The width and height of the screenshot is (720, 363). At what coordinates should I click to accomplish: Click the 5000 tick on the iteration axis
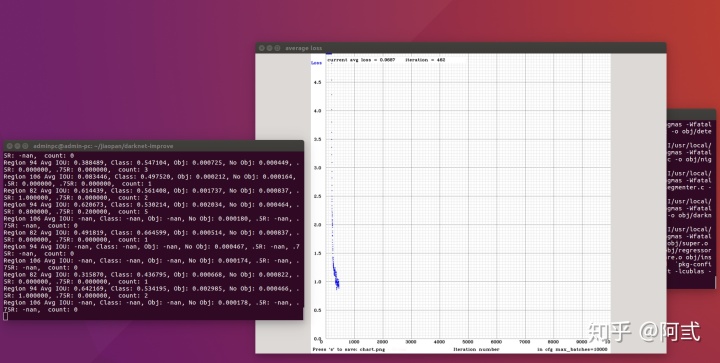coord(467,342)
